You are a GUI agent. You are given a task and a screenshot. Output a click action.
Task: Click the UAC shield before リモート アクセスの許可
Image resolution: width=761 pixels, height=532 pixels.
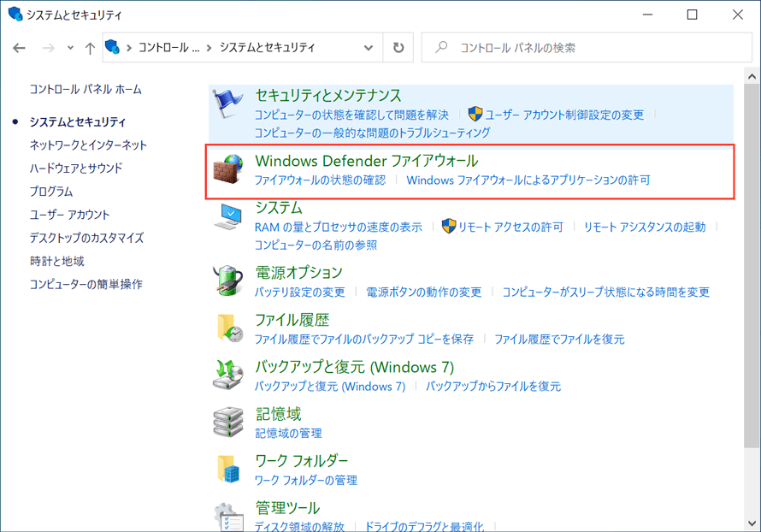click(449, 226)
